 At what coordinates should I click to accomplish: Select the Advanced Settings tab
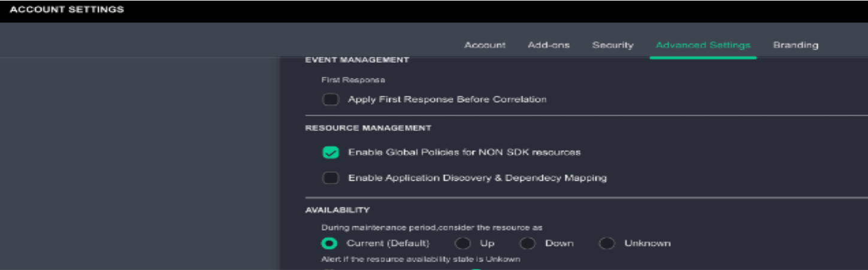pos(703,45)
